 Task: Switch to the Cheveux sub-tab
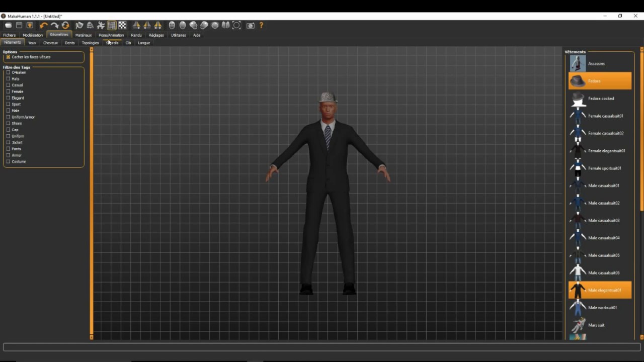coord(50,43)
